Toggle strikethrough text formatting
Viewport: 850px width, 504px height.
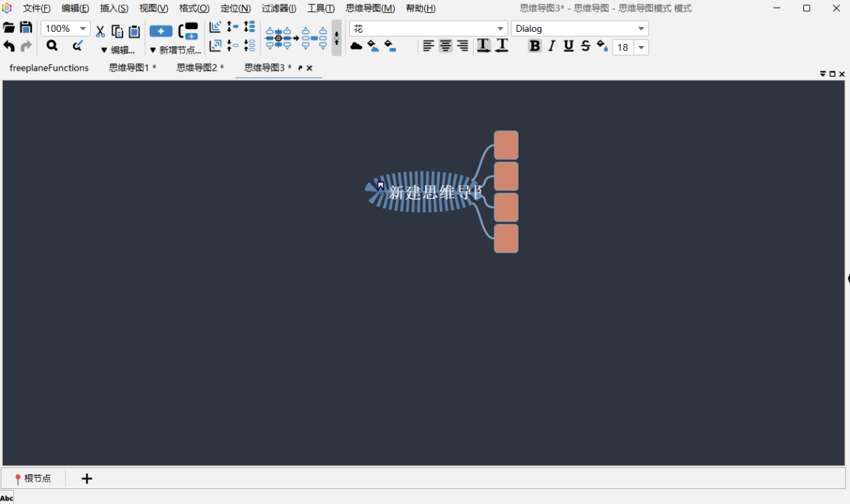coord(585,46)
